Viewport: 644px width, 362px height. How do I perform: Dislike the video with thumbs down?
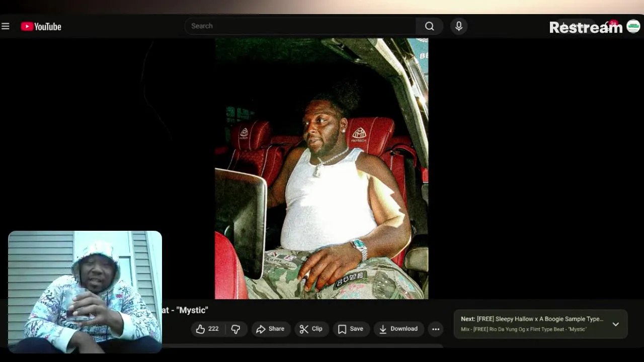click(x=235, y=329)
